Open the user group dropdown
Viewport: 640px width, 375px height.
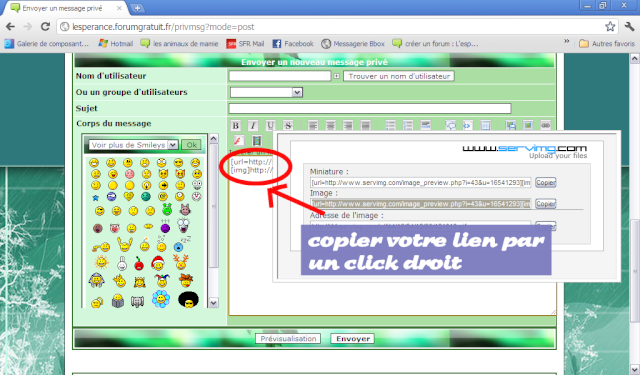[266, 92]
